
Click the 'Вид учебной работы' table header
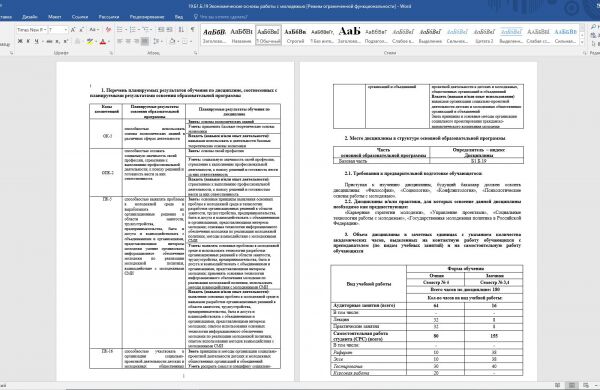pyautogui.click(x=368, y=284)
